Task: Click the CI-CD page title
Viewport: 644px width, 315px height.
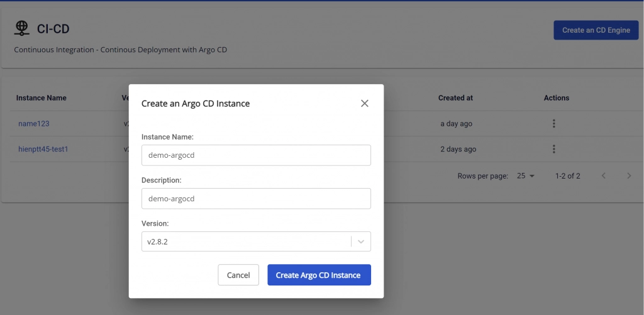Action: tap(53, 29)
